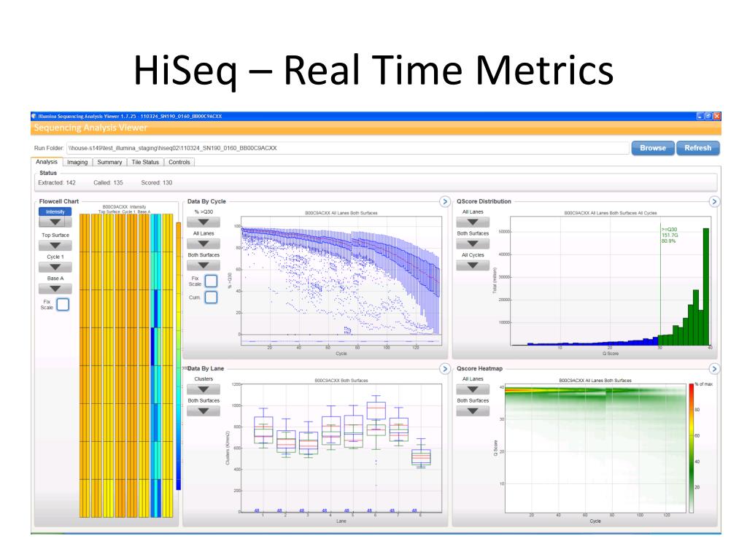Expand the Qscore Heatmap panel arrow
The image size is (747, 560).
coord(713,368)
